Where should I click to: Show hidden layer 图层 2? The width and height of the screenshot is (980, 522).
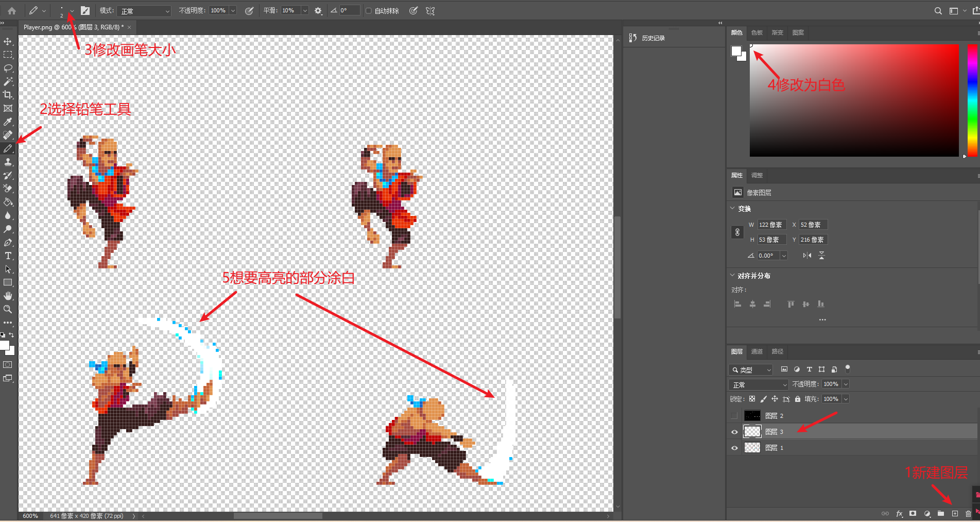tap(734, 416)
